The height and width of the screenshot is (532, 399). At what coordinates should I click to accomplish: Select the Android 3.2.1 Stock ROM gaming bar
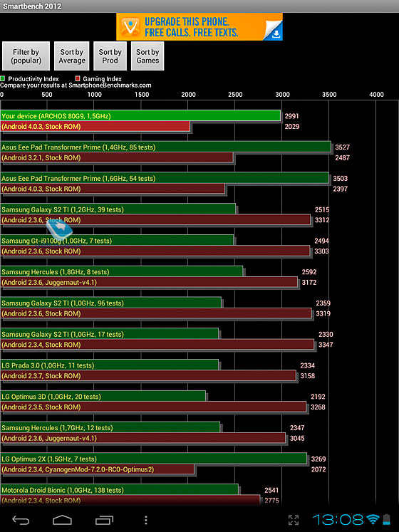[116, 158]
